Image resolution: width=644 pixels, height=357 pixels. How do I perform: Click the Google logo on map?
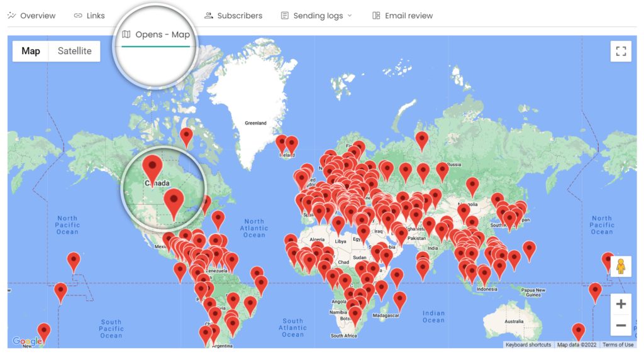point(27,341)
